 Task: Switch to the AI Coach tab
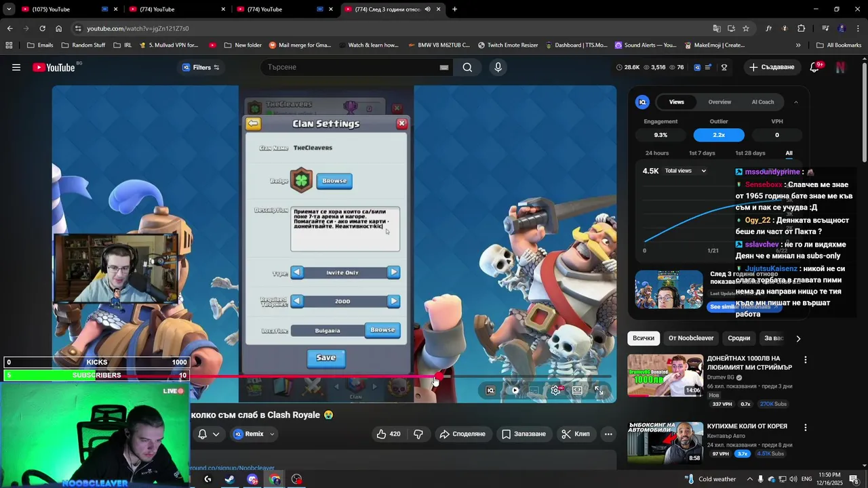[x=763, y=102]
